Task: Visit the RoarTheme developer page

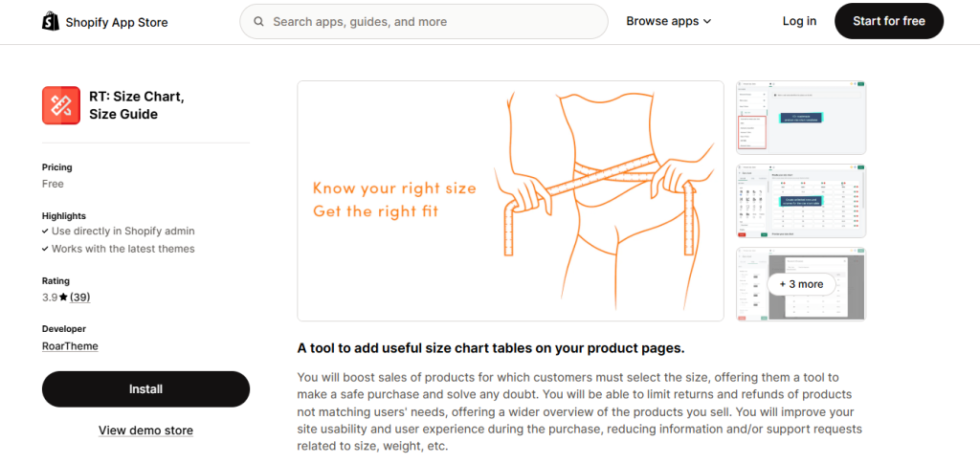Action: point(70,346)
